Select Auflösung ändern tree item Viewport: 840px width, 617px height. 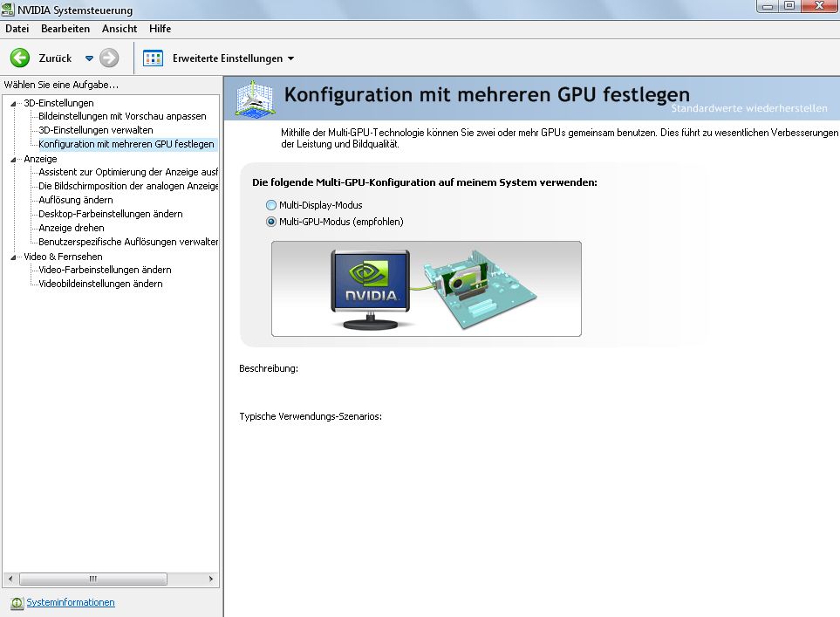pyautogui.click(x=76, y=200)
